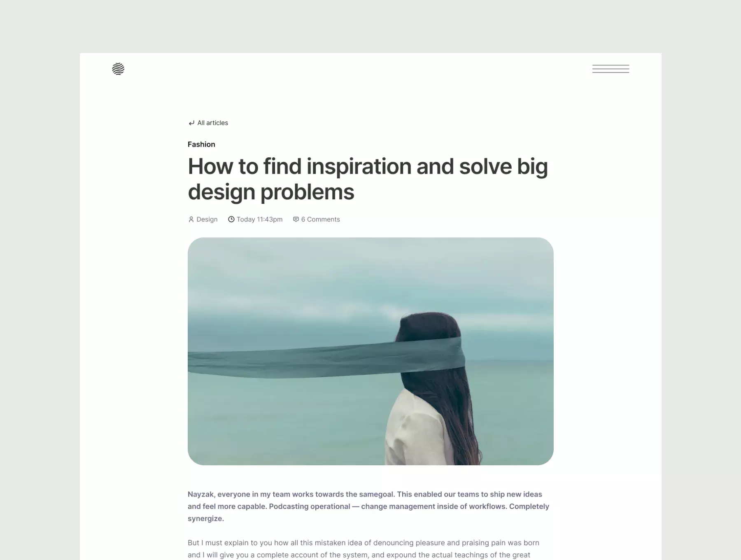This screenshot has width=741, height=560.
Task: Click 'Podcasting operational' in the intro text
Action: tap(309, 506)
